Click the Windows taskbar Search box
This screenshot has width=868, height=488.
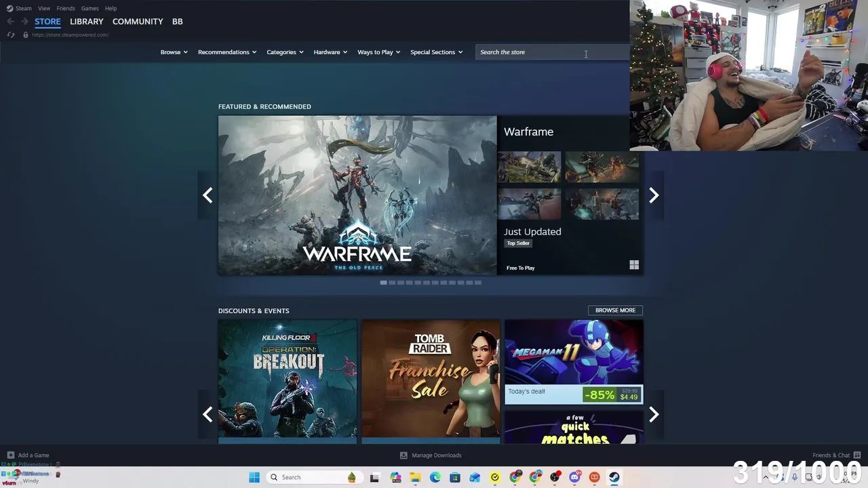315,477
